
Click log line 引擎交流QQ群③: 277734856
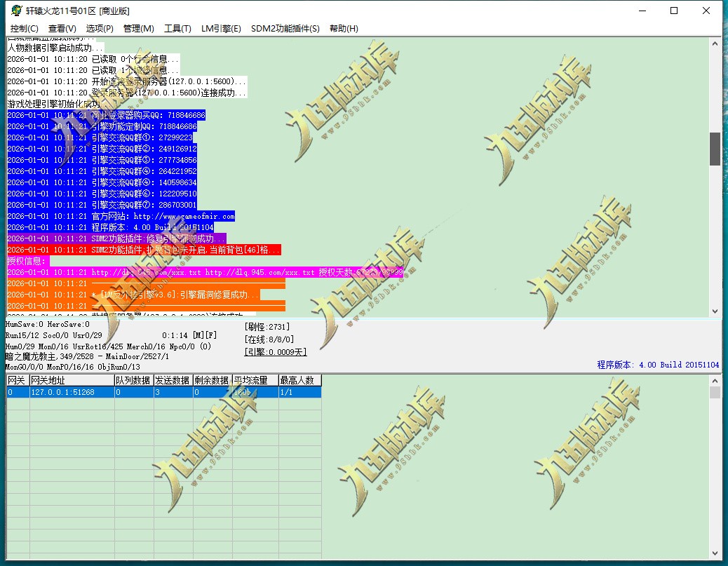[102, 160]
